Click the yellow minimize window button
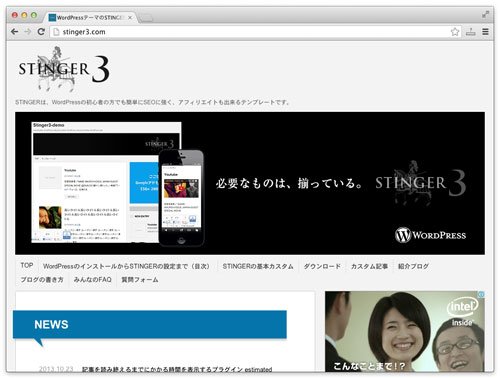500x378 pixels. click(24, 15)
